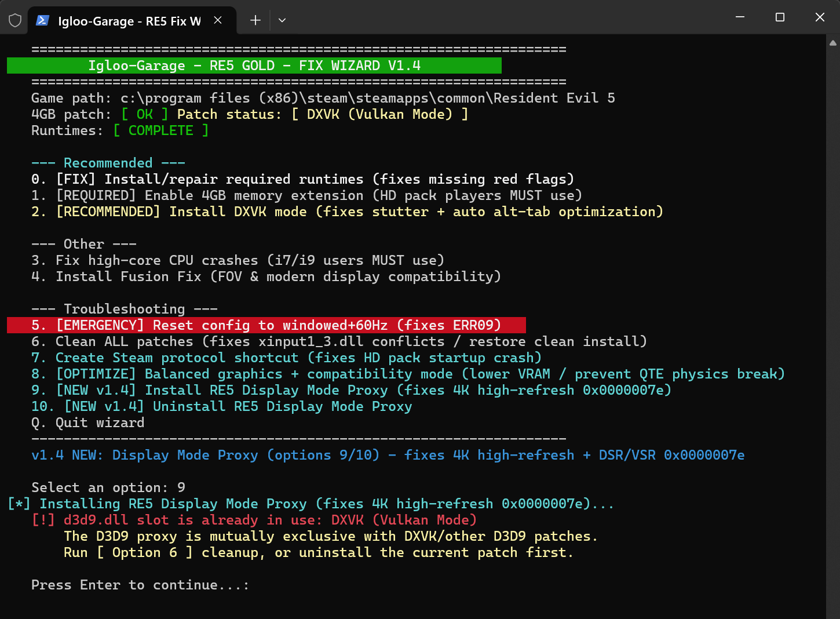Image resolution: width=840 pixels, height=619 pixels.
Task: Click the DXVK (Vulkan Mode) patch status
Action: (379, 114)
